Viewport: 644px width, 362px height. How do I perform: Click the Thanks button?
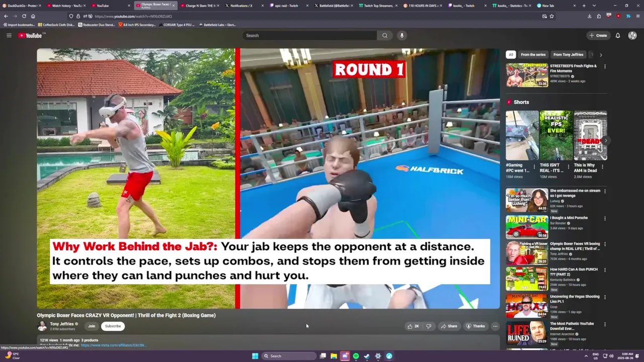[475, 326]
